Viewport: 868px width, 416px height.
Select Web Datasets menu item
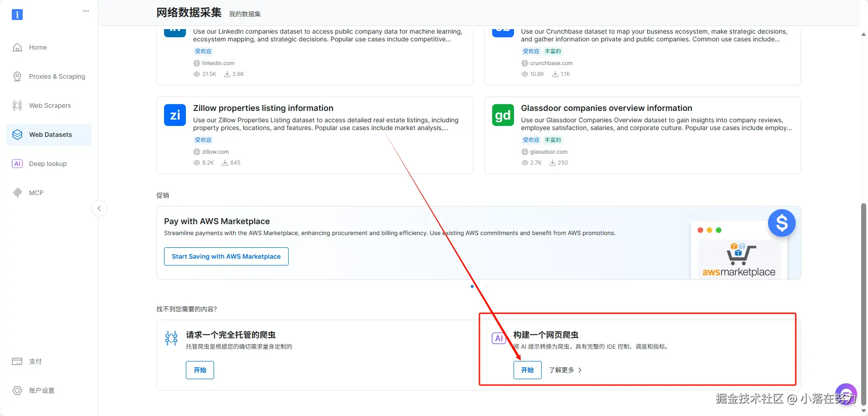tap(49, 135)
